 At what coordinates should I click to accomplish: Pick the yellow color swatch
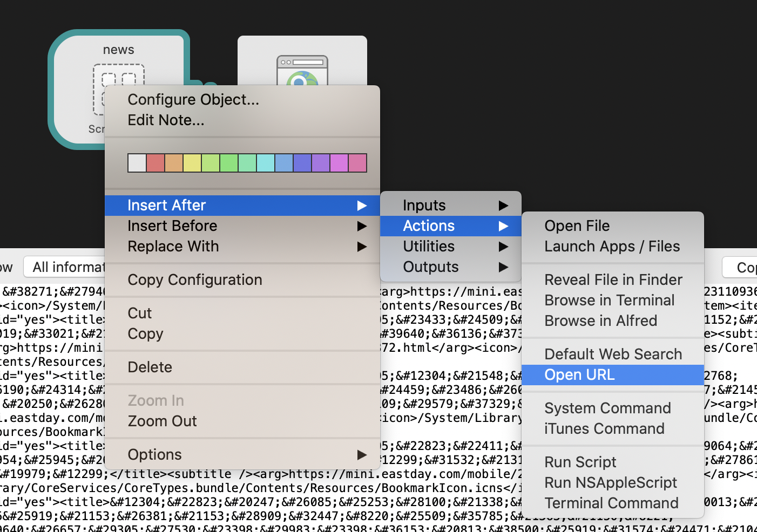tap(192, 163)
